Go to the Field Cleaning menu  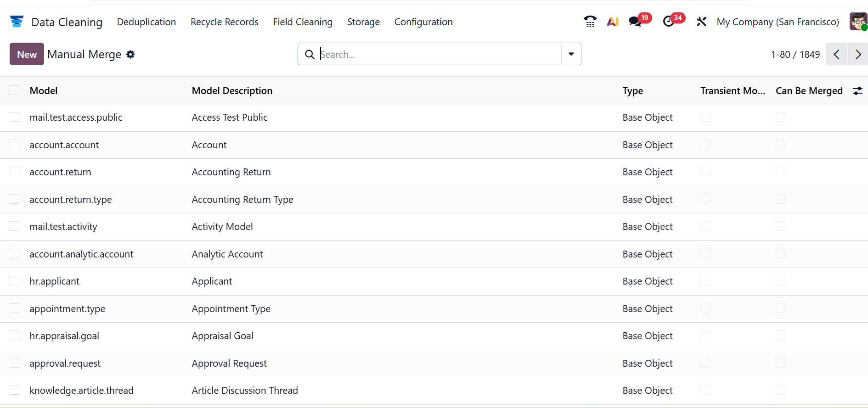click(302, 22)
